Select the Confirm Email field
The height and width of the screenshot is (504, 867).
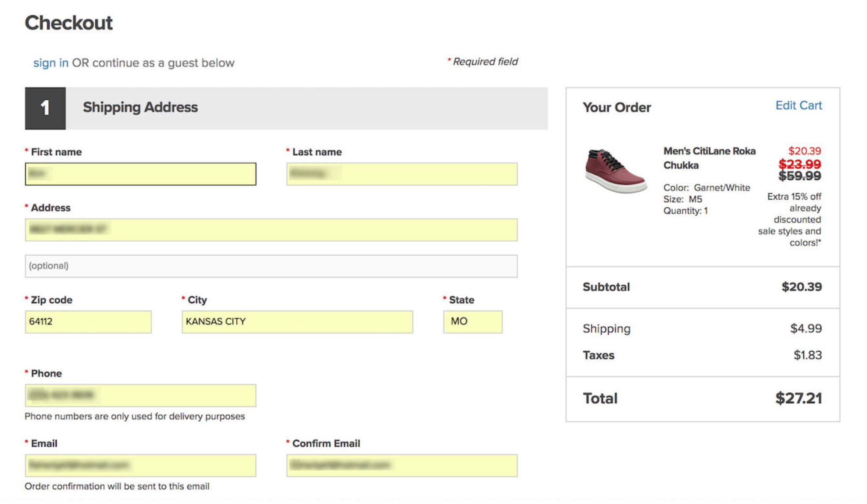coord(401,465)
